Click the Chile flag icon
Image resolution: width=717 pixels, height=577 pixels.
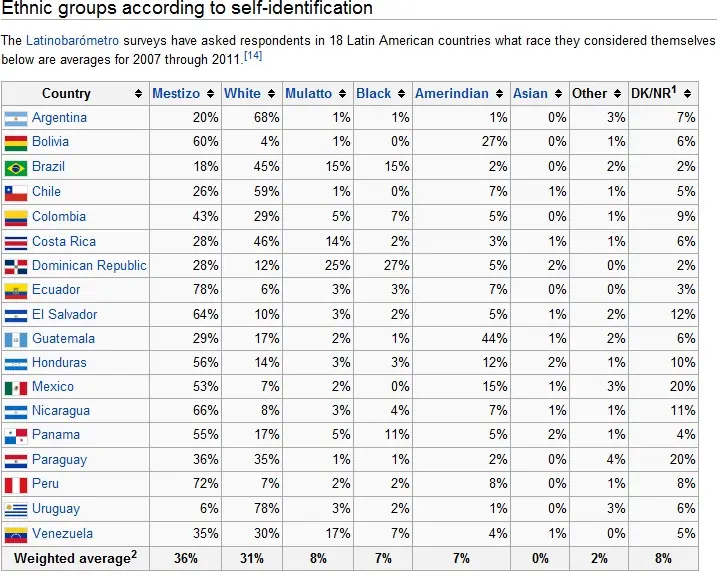tap(16, 192)
